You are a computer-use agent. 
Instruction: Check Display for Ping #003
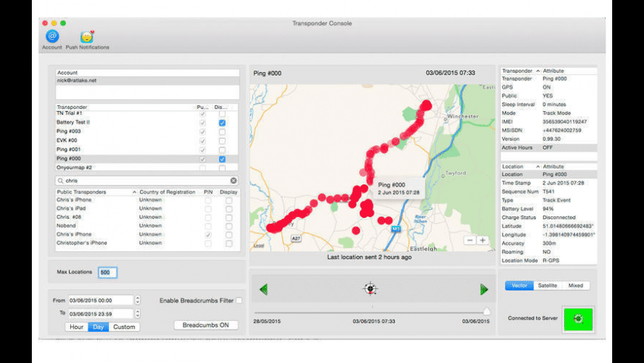click(x=222, y=132)
